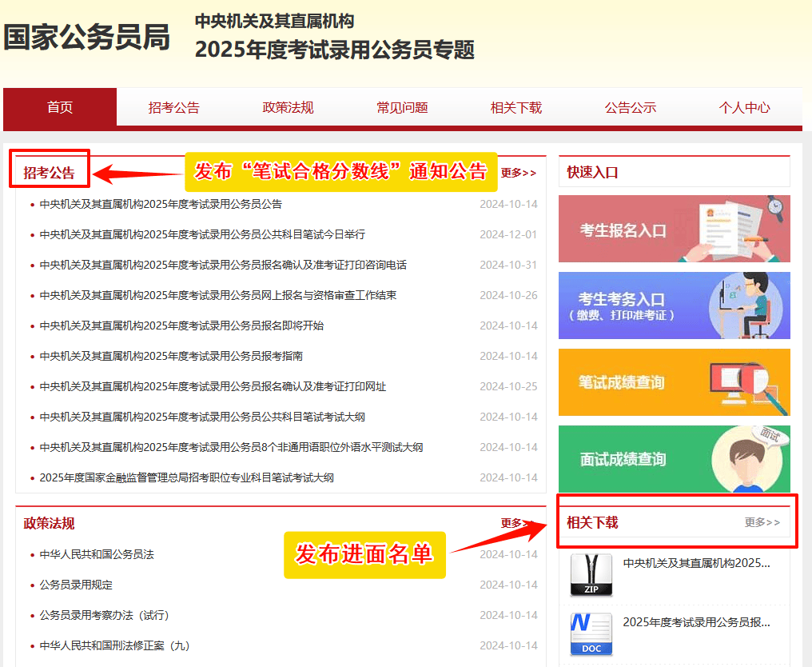This screenshot has height=667, width=812.
Task: Click date 2024-10-31 in announcement list
Action: [x=508, y=265]
